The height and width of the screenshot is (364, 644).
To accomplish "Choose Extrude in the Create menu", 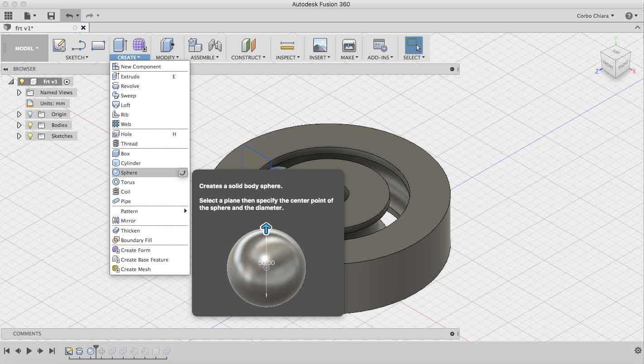I will [x=150, y=77].
